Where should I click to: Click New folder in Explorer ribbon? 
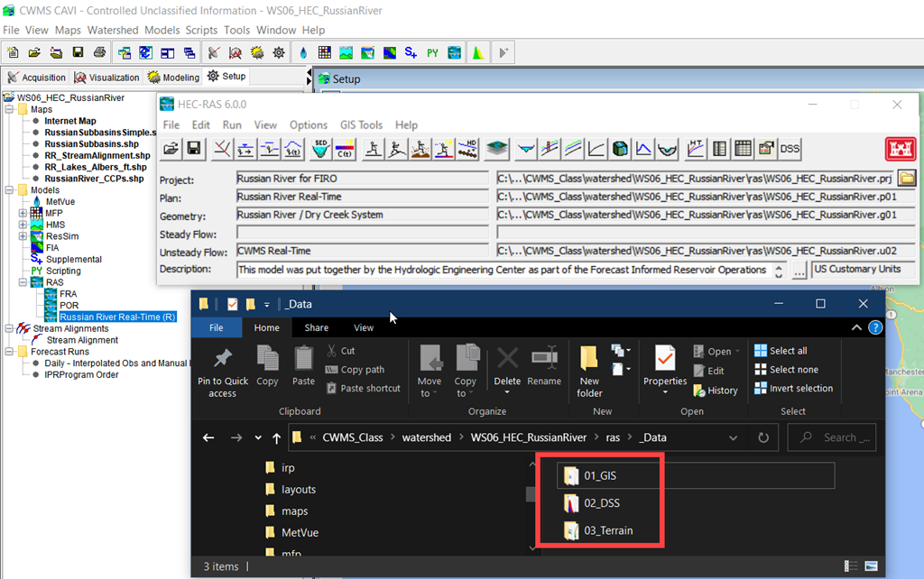tap(589, 372)
